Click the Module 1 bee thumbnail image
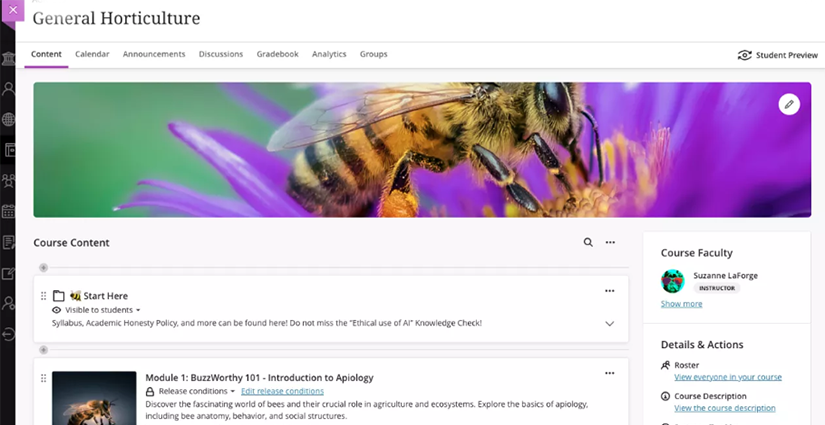The height and width of the screenshot is (425, 825). [x=94, y=398]
